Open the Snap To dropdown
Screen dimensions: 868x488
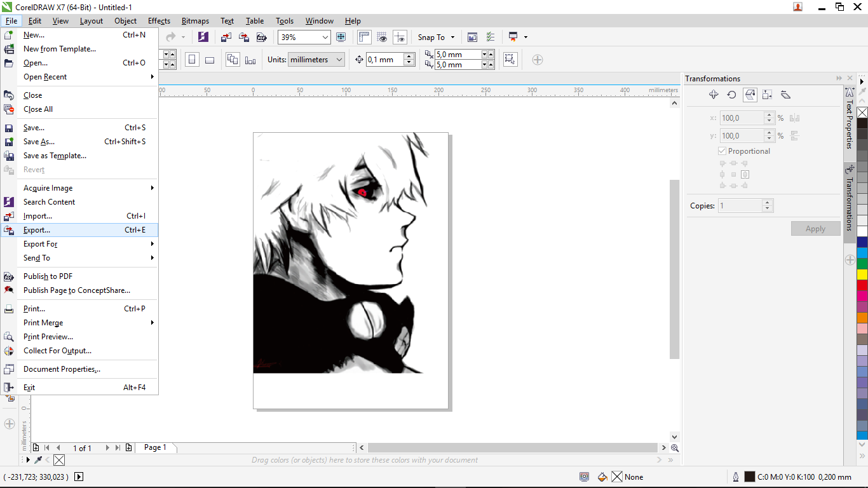pos(437,37)
